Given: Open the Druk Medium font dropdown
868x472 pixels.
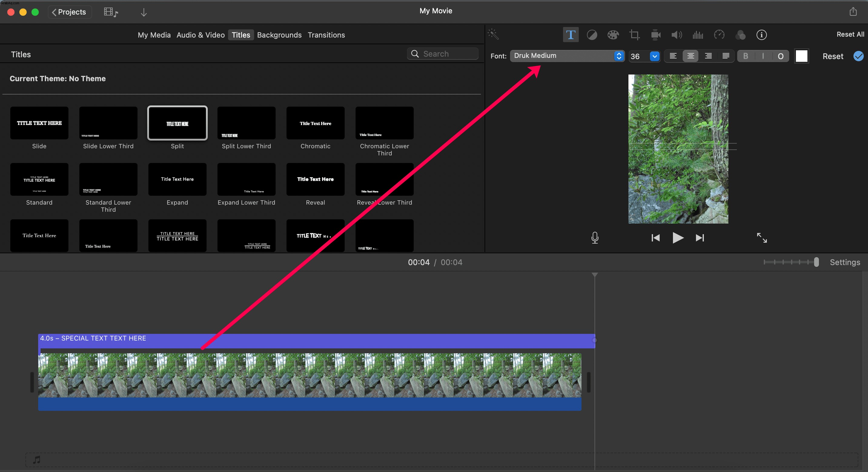Looking at the screenshot, I should click(568, 56).
